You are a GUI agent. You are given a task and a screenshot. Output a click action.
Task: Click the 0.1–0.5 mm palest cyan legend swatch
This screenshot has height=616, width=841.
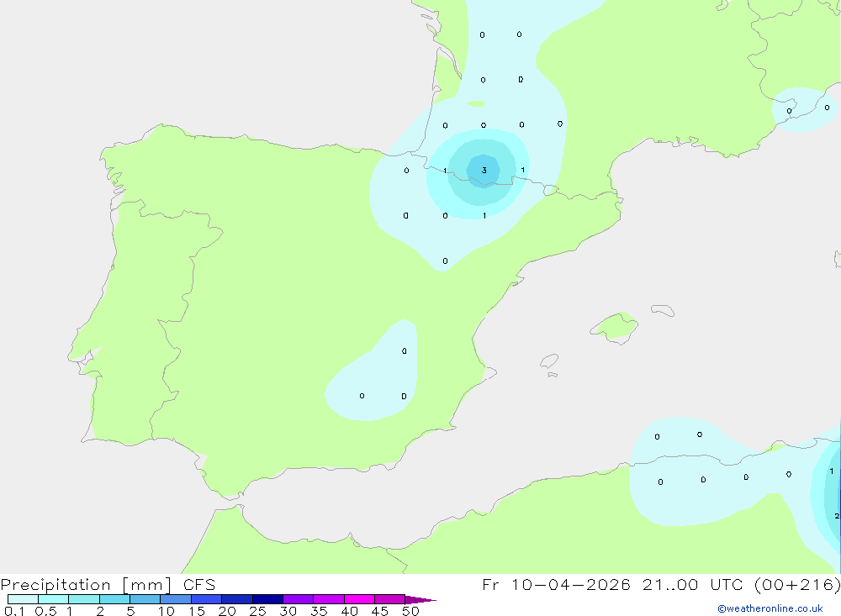[23, 599]
